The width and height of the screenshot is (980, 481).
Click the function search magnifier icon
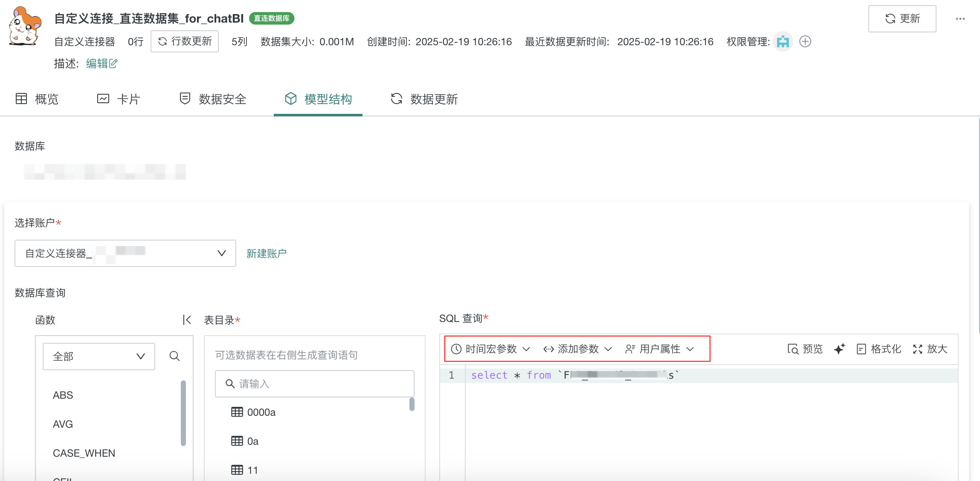(174, 356)
